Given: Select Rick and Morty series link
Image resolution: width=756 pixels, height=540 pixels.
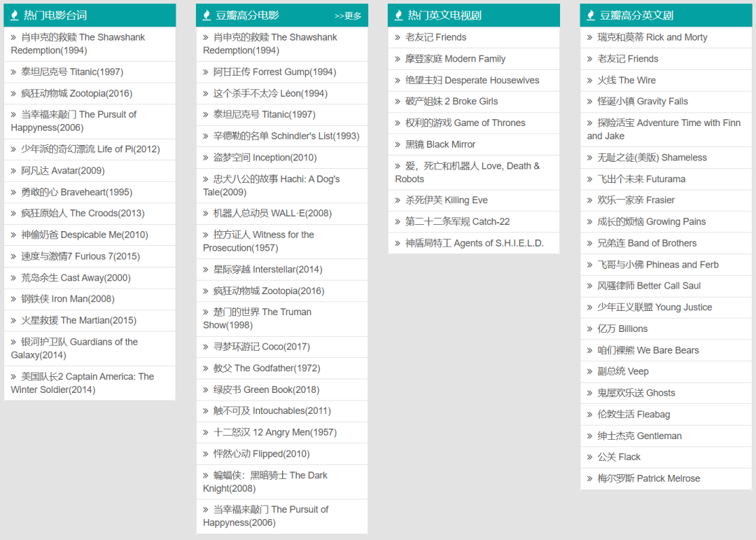Looking at the screenshot, I should click(652, 37).
